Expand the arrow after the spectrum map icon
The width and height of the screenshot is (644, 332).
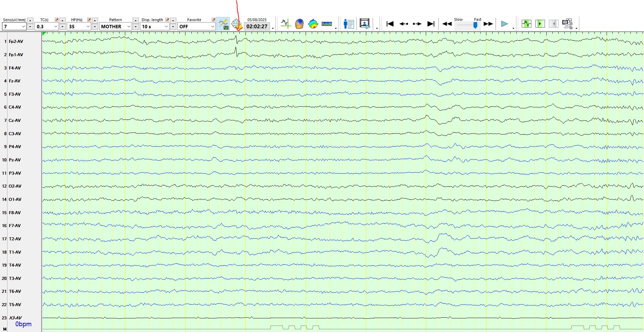tap(336, 28)
